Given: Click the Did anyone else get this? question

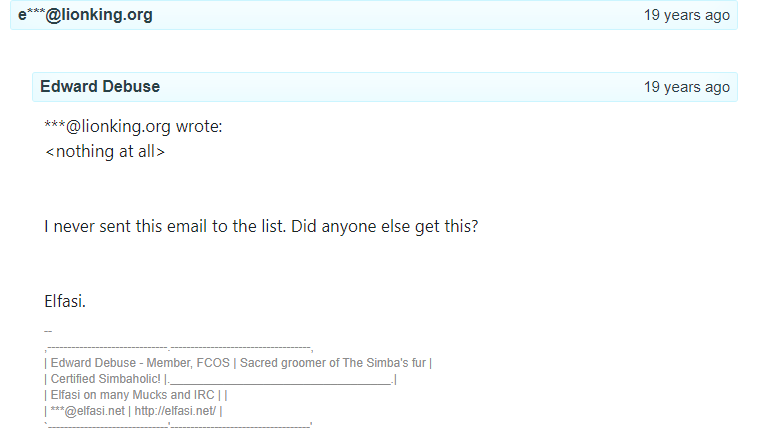Looking at the screenshot, I should (x=385, y=227).
